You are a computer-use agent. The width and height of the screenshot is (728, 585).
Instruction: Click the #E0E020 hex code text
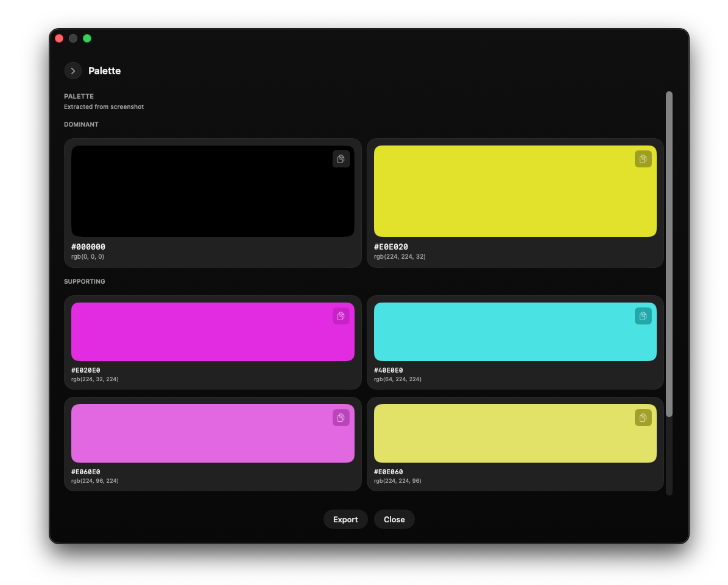click(391, 247)
